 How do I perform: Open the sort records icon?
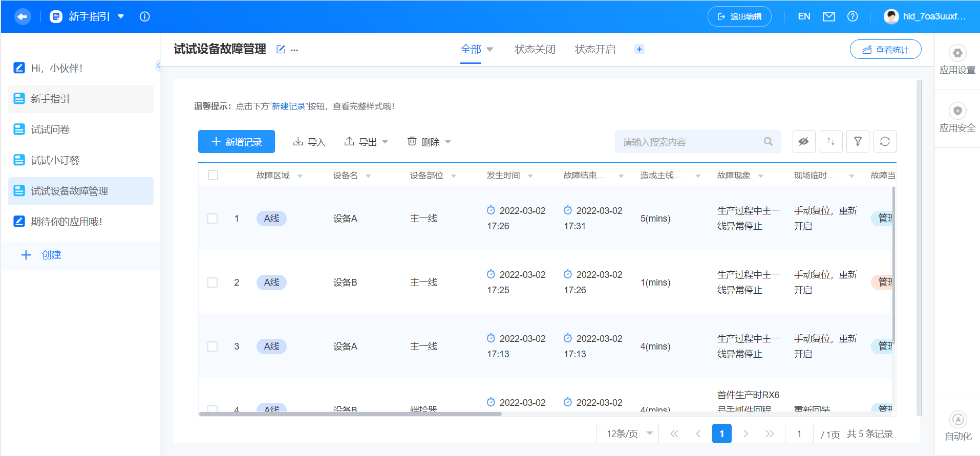pos(831,142)
